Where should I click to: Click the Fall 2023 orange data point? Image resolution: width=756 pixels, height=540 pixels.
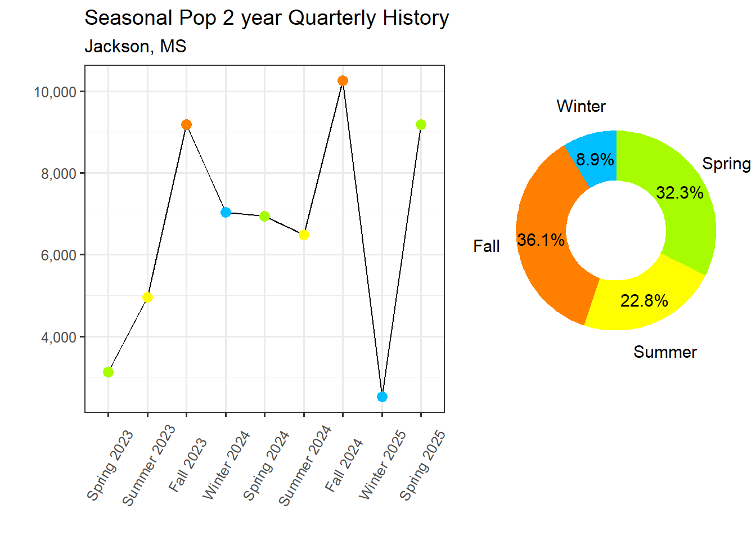click(x=187, y=125)
